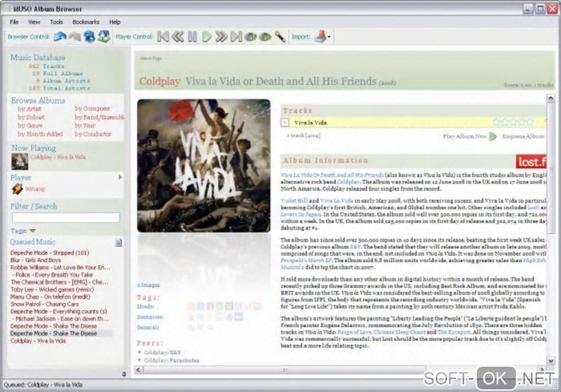
Task: Click the Winamp player link
Action: tap(35, 189)
